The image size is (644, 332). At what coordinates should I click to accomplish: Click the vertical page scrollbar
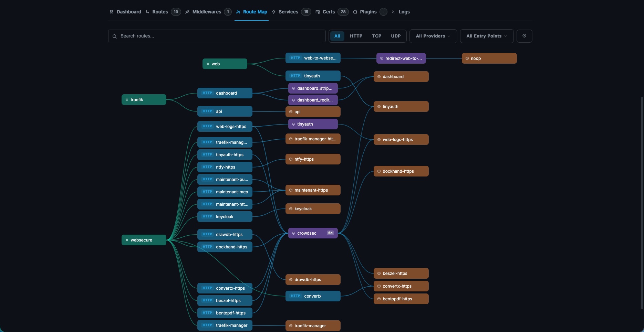tap(643, 203)
